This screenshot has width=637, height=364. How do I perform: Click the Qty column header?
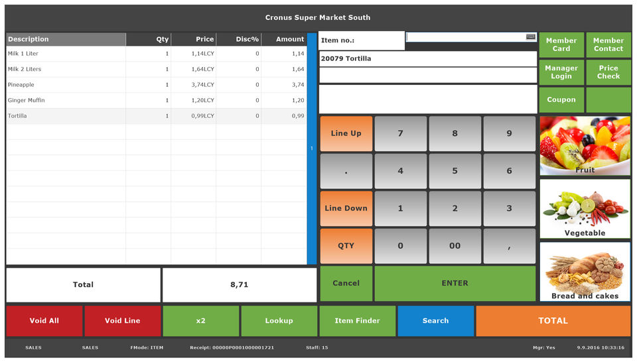pos(149,39)
